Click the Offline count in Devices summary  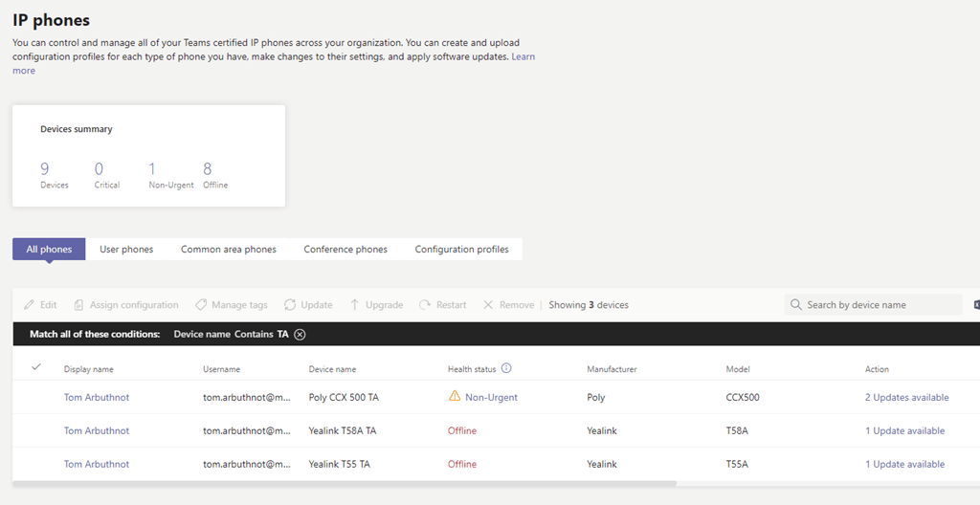point(208,169)
